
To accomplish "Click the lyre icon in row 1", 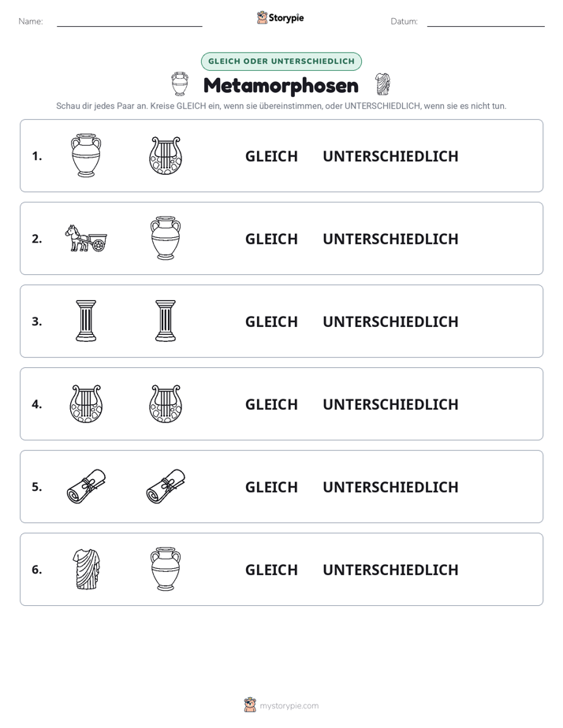I will click(166, 155).
